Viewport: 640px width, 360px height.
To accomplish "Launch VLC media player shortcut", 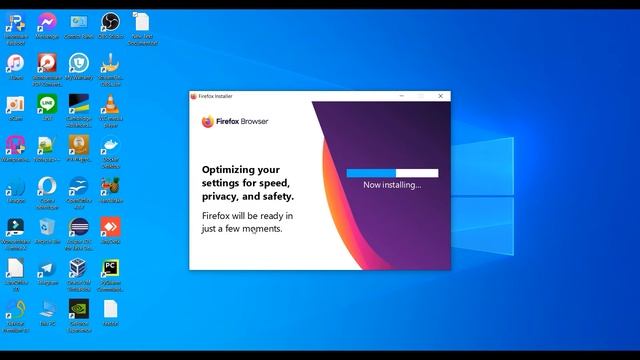I will [111, 110].
